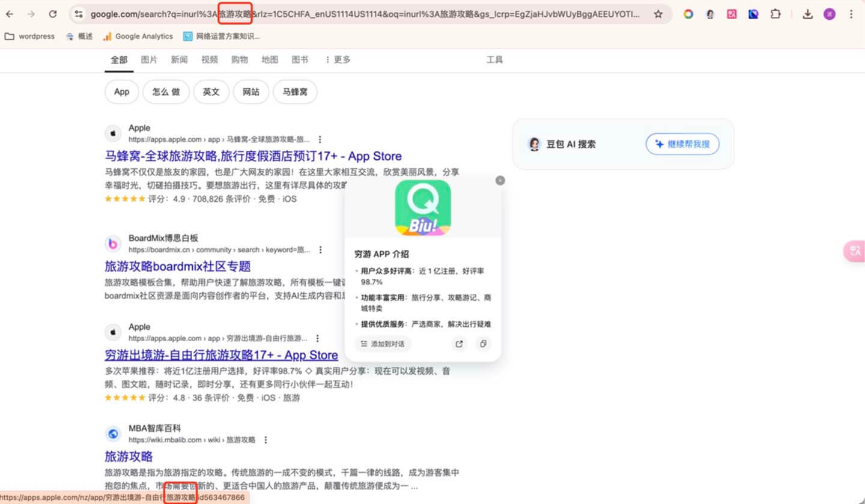
Task: Click 添加到对话 in popup card
Action: (383, 344)
